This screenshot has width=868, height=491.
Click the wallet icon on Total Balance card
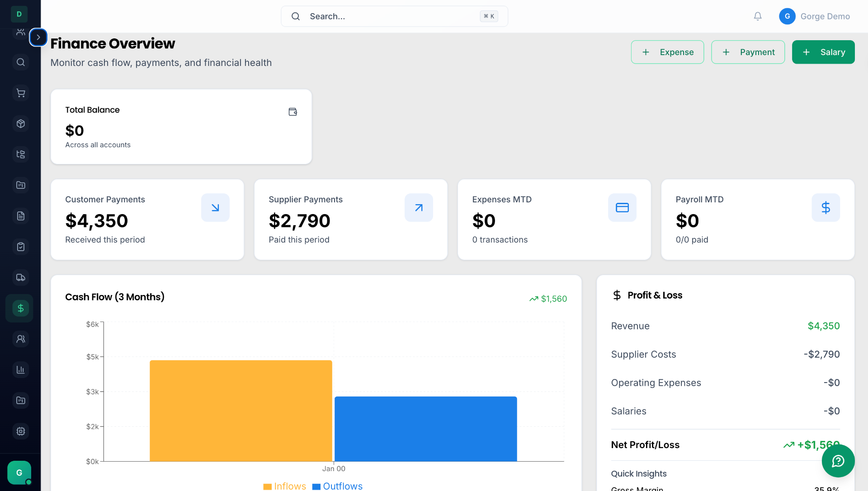click(293, 112)
